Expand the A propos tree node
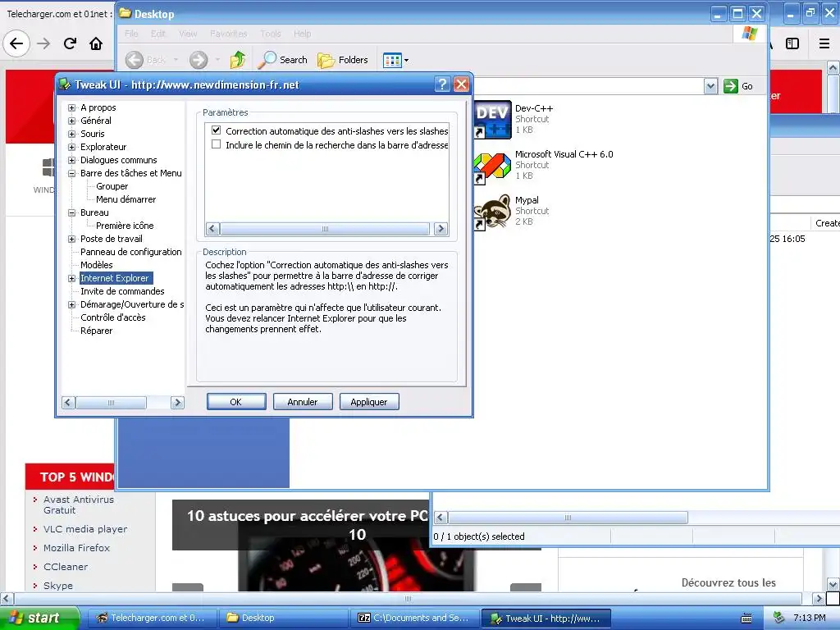Viewport: 840px width, 630px height. (72, 107)
